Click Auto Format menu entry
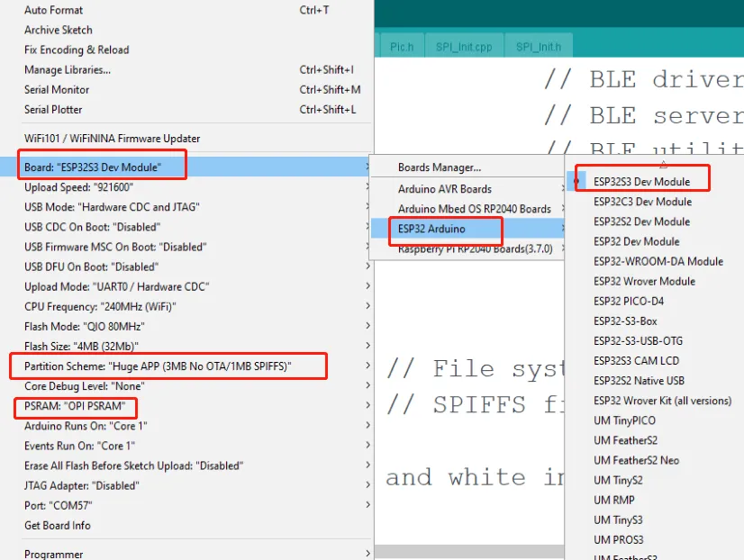Image resolution: width=744 pixels, height=560 pixels. (54, 10)
